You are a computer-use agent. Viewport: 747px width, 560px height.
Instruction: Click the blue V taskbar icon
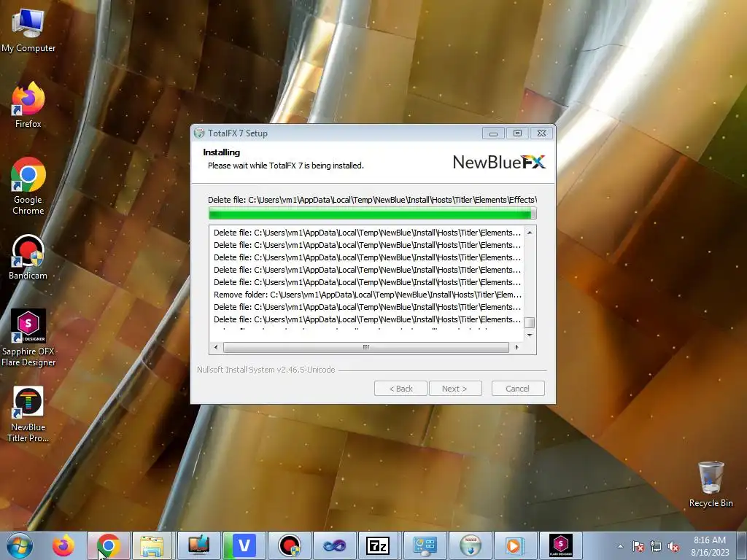[x=244, y=545]
